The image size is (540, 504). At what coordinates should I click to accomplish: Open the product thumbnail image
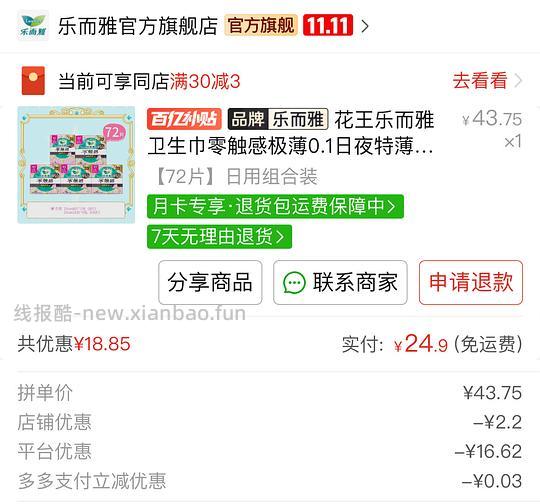76,165
